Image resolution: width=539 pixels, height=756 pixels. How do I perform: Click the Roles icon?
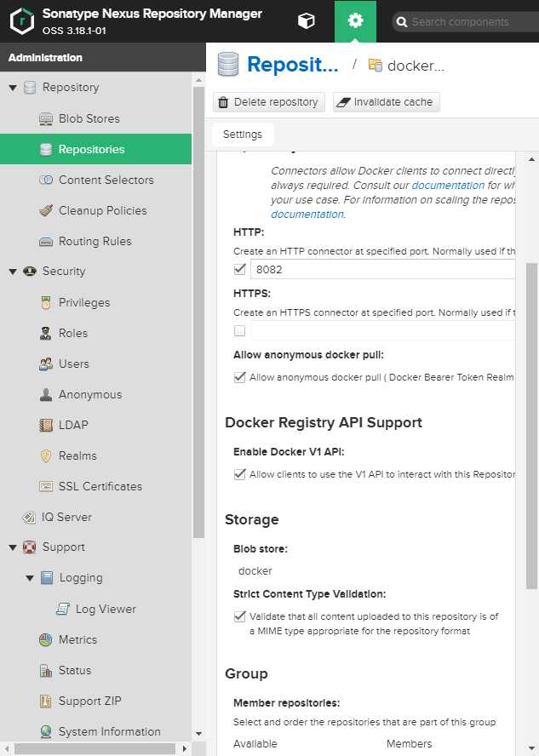[46, 333]
